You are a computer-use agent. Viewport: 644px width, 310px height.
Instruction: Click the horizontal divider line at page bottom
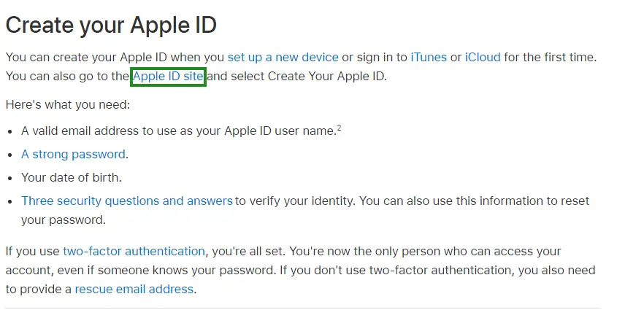303,308
